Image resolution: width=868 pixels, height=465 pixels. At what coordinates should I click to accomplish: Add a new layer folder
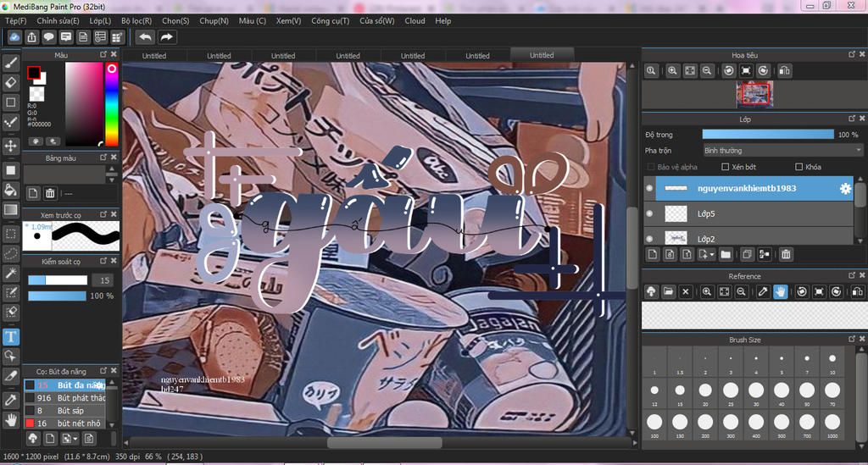tap(726, 254)
